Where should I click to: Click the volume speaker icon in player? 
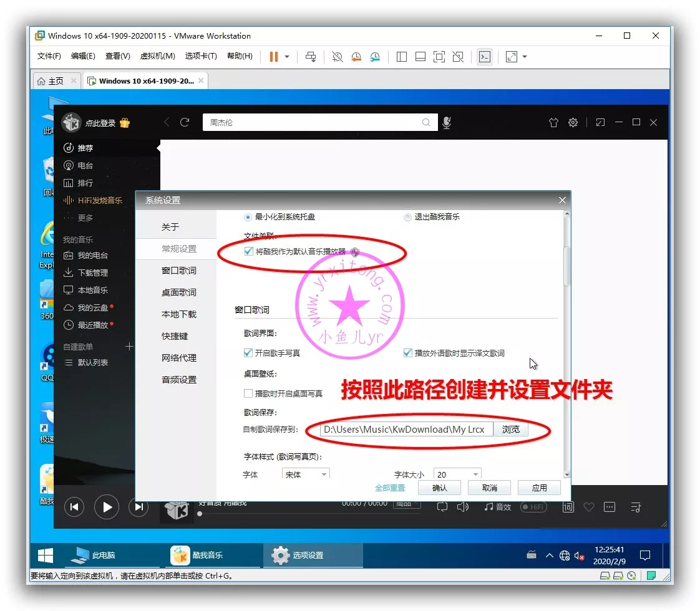click(462, 507)
